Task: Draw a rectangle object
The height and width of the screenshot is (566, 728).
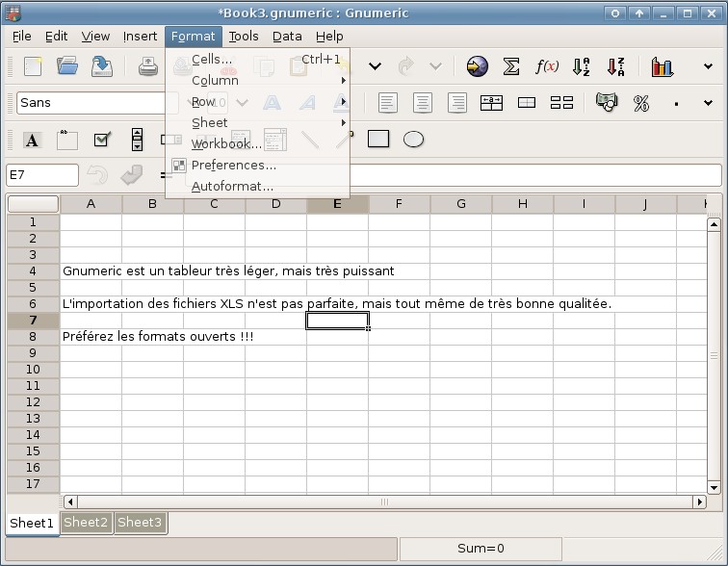Action: click(378, 139)
